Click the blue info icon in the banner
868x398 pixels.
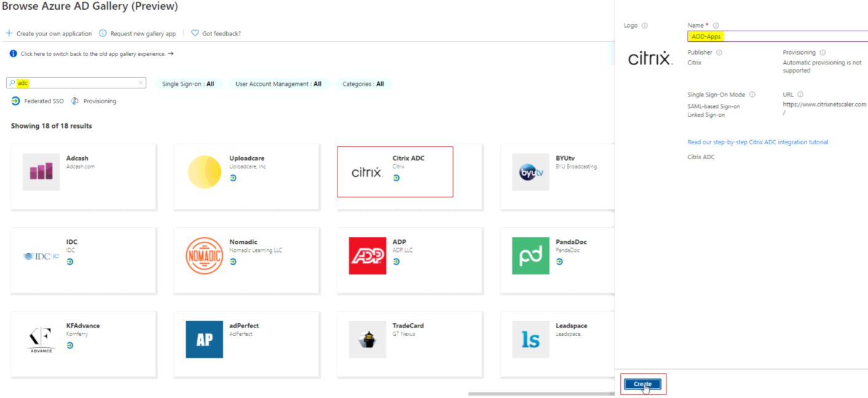pos(14,53)
